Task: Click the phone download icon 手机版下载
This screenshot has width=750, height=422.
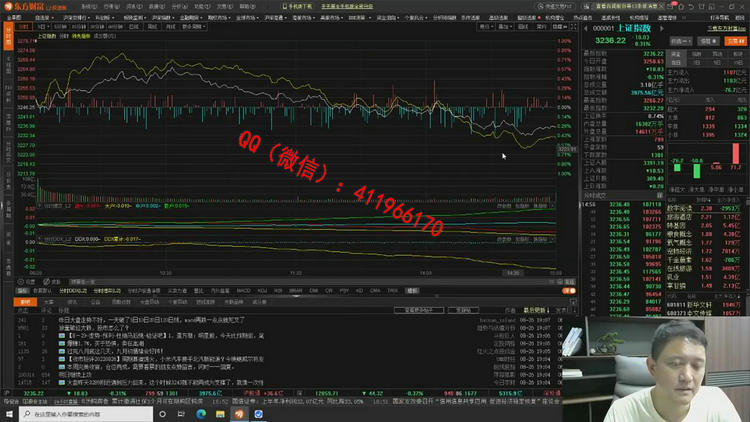Action: pos(297,7)
